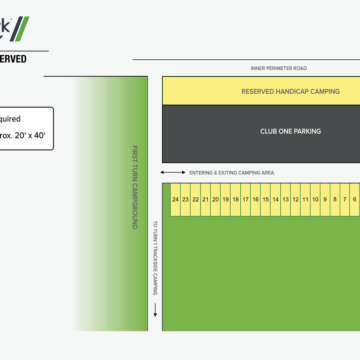Select campsite number 13
This screenshot has height=360, width=360.
tap(285, 200)
